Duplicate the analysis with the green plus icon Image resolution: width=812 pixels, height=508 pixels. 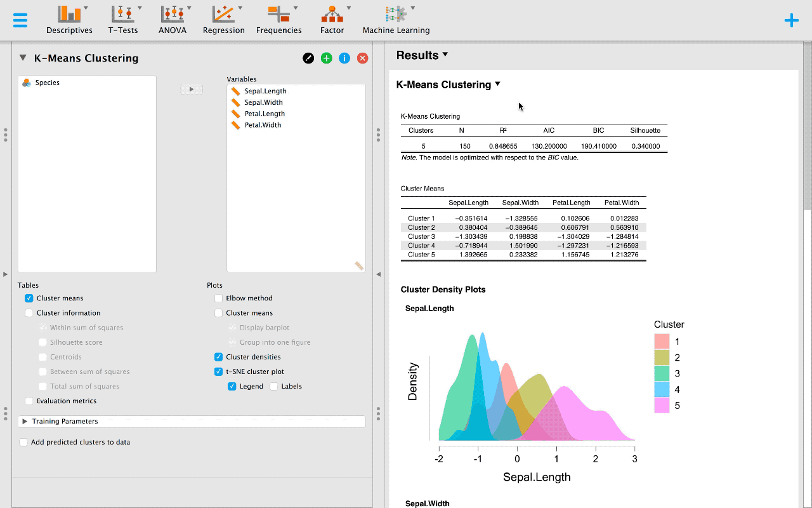pyautogui.click(x=326, y=58)
